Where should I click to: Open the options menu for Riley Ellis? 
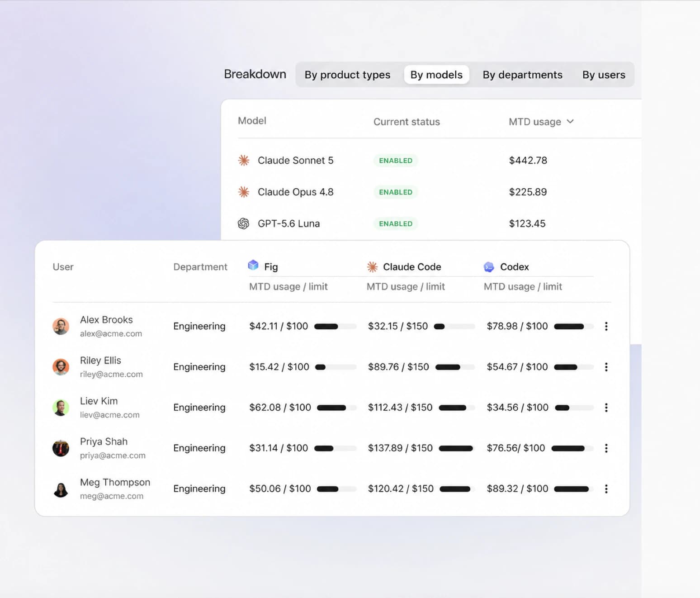click(x=606, y=367)
